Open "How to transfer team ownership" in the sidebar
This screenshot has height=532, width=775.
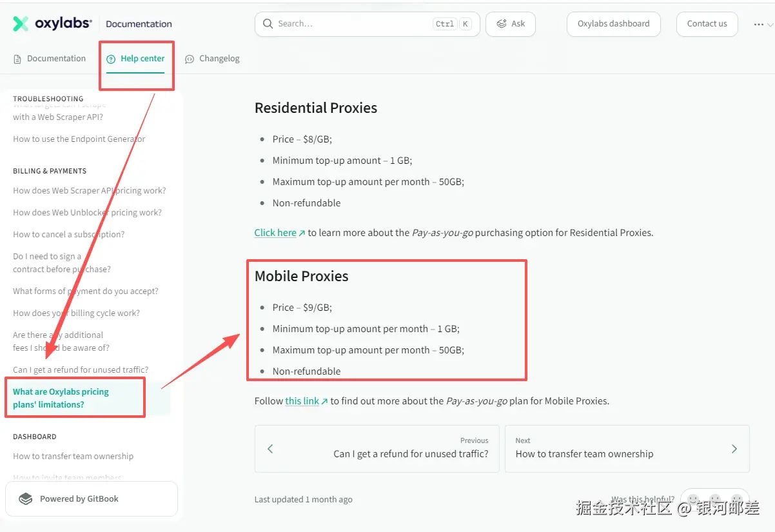point(73,457)
